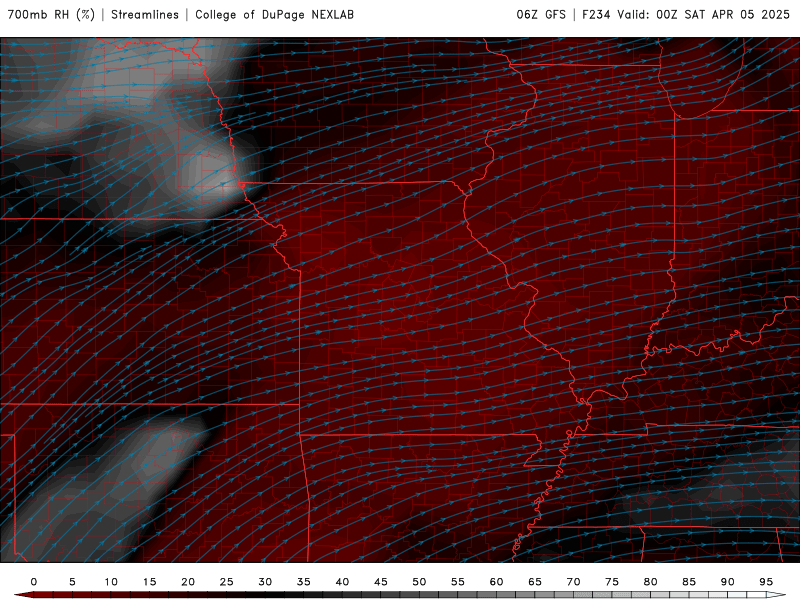Select the "95" legend tick label
800x600 pixels.
click(x=766, y=582)
